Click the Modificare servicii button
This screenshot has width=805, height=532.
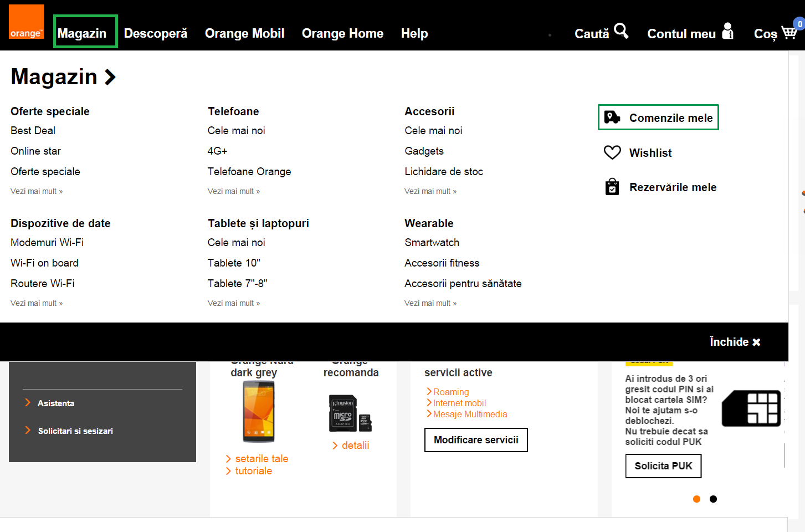tap(476, 440)
